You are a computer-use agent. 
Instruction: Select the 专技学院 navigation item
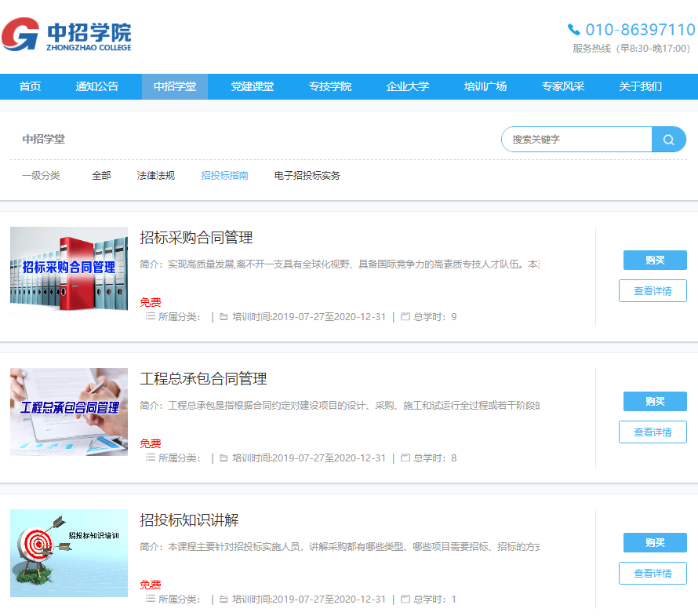[330, 86]
